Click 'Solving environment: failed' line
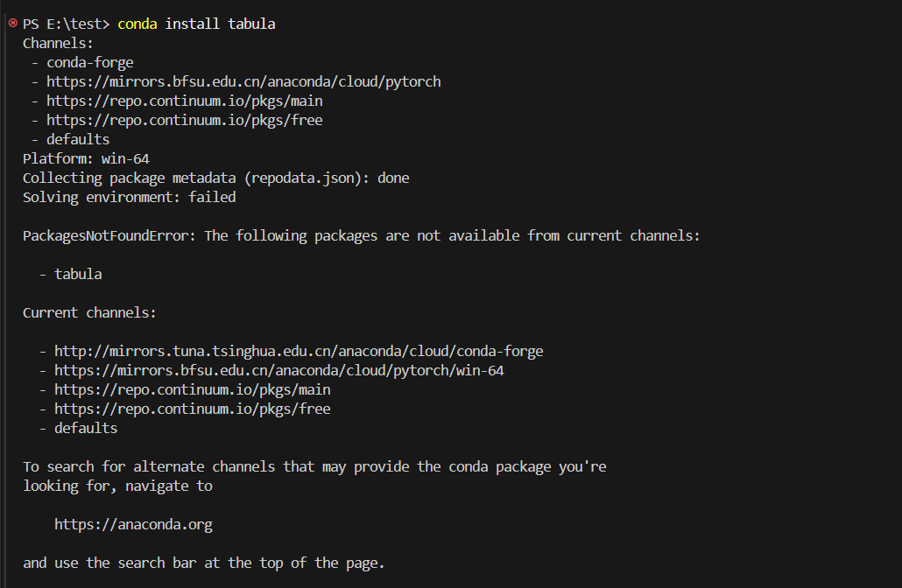The image size is (902, 588). tap(129, 197)
